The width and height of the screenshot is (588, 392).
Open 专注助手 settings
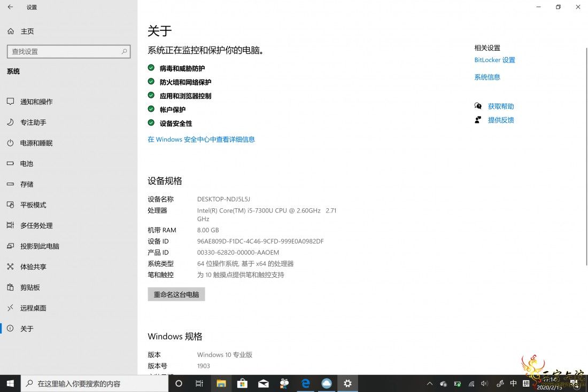tap(68, 122)
